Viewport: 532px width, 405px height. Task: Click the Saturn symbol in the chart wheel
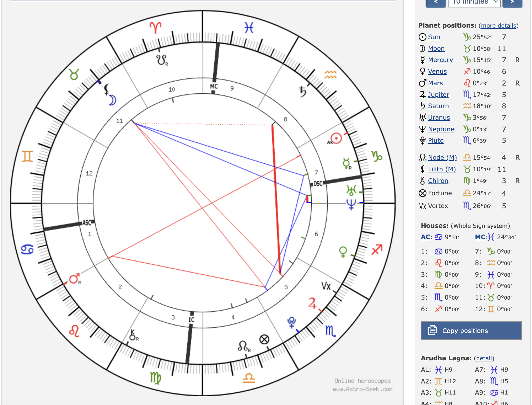pos(303,92)
